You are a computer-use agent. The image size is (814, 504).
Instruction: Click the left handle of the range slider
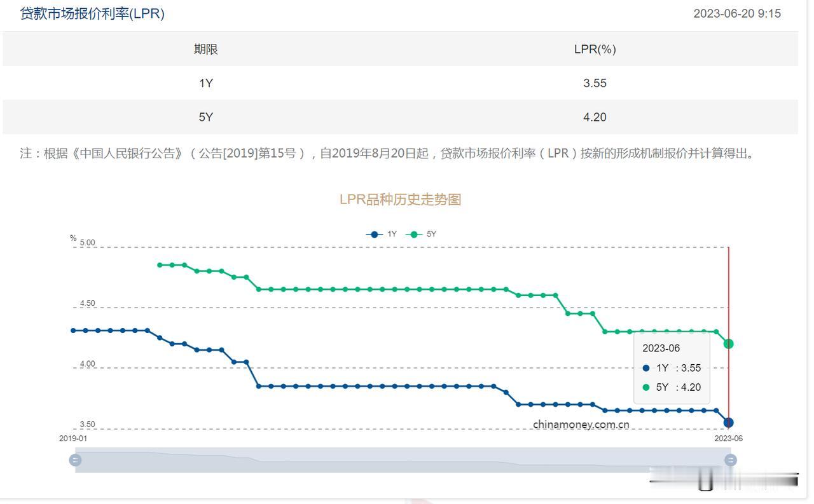(x=75, y=460)
